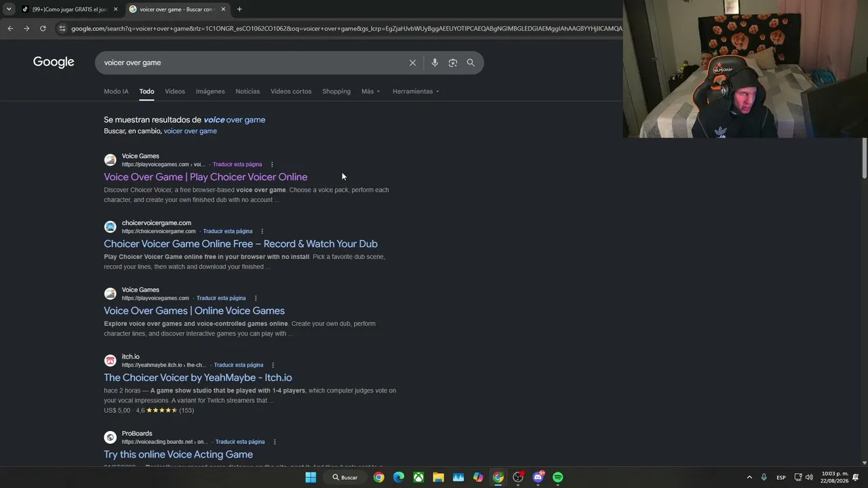The width and height of the screenshot is (868, 488).
Task: Expand the Más dropdown
Action: (x=370, y=91)
